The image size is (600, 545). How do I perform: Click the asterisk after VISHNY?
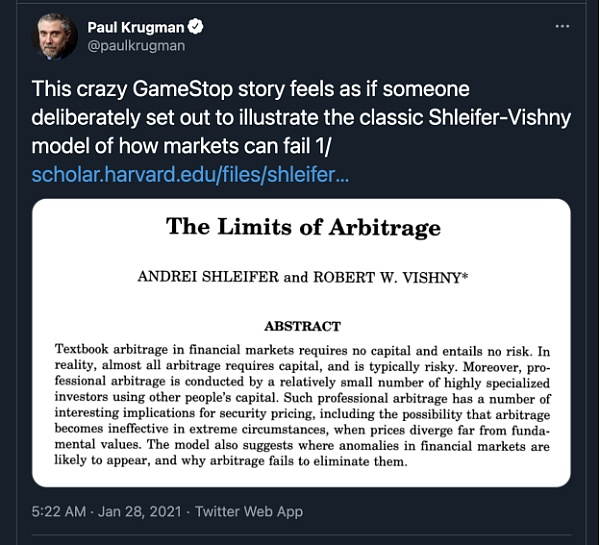pyautogui.click(x=464, y=275)
